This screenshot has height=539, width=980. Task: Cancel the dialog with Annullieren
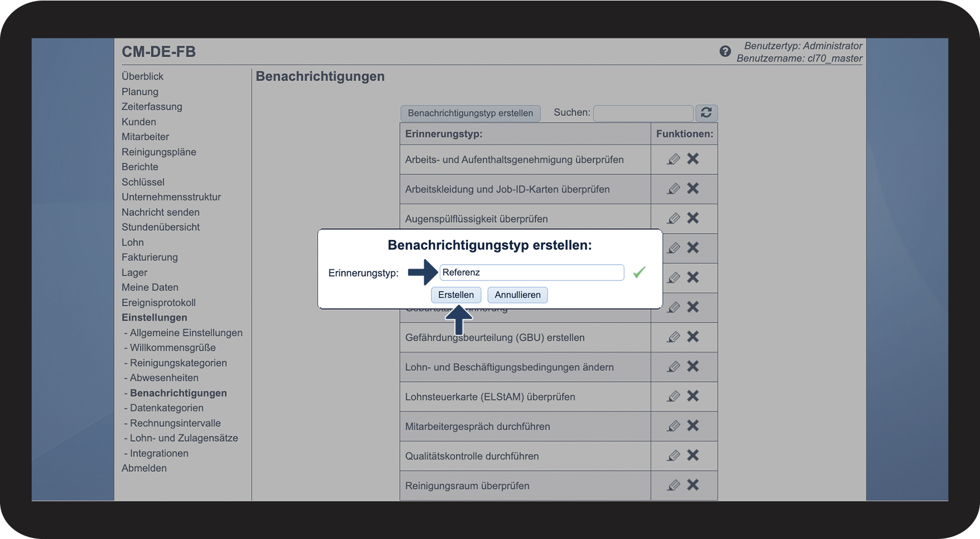click(x=517, y=295)
